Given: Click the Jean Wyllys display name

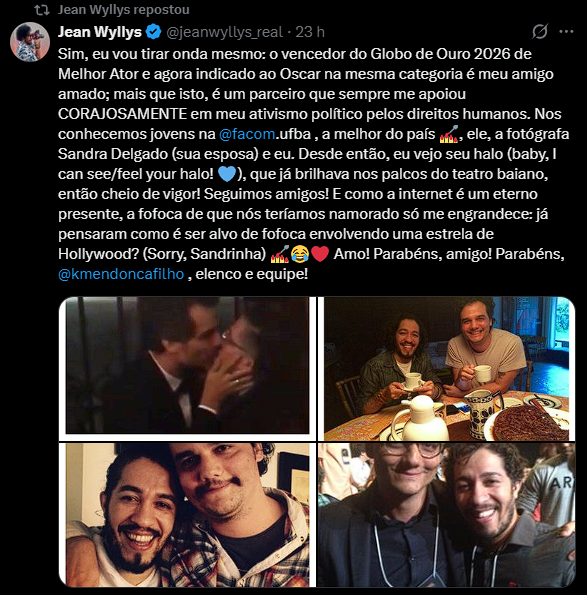Looking at the screenshot, I should 100,32.
